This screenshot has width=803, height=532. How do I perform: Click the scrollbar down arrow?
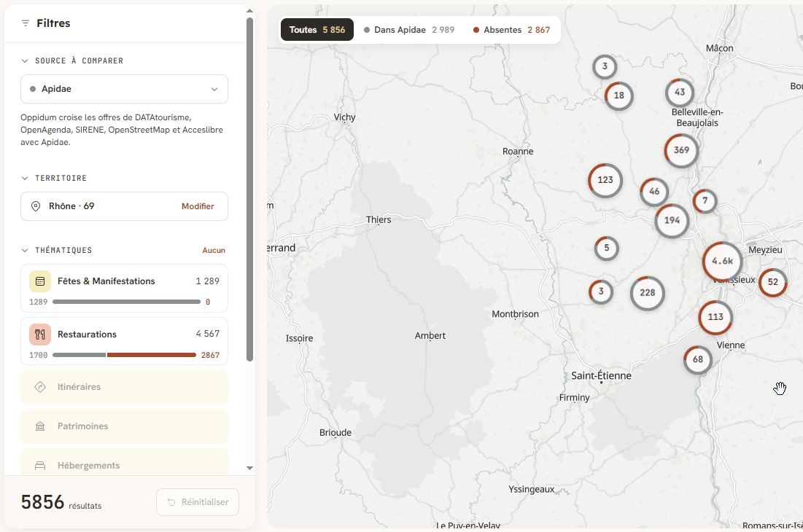pyautogui.click(x=250, y=468)
